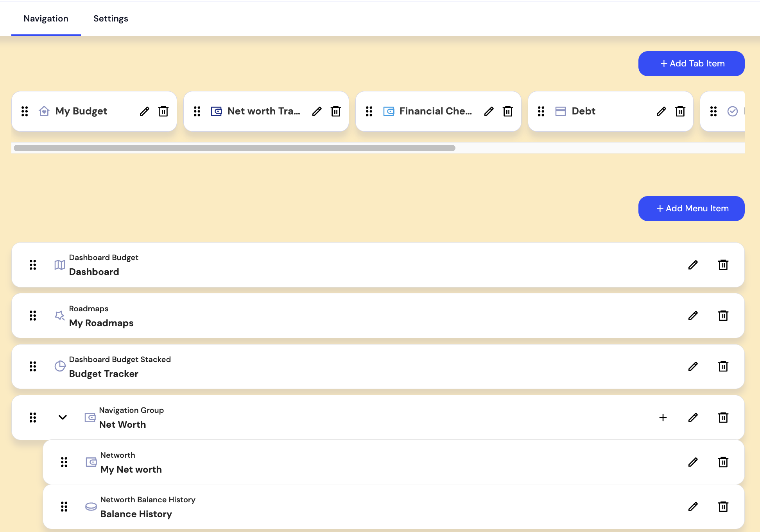Select the Navigation tab
760x532 pixels.
point(46,18)
